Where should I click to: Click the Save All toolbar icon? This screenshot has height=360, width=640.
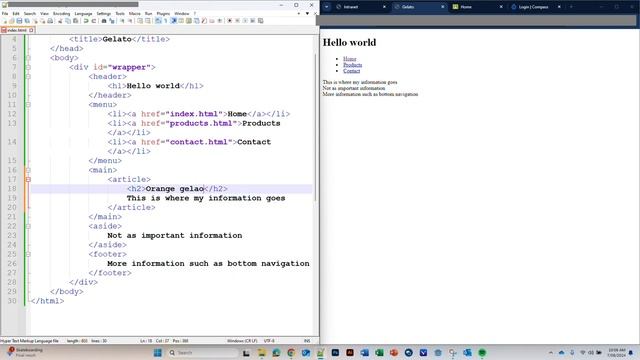pyautogui.click(x=27, y=21)
